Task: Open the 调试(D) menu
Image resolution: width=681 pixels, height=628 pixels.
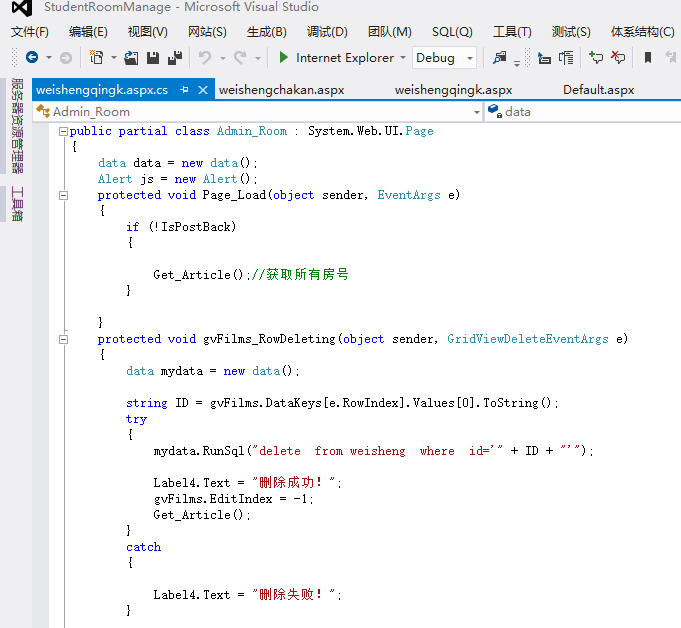Action: point(327,32)
